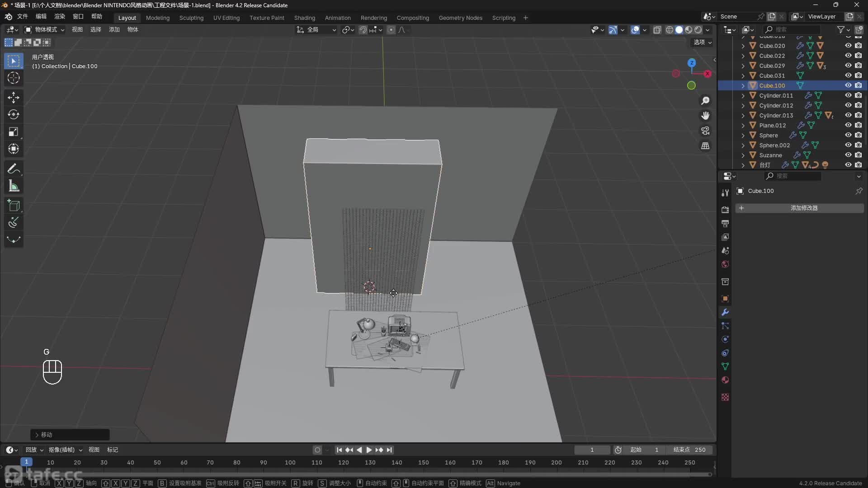Jump to the last frame
Viewport: 868px width, 488px height.
point(389,450)
